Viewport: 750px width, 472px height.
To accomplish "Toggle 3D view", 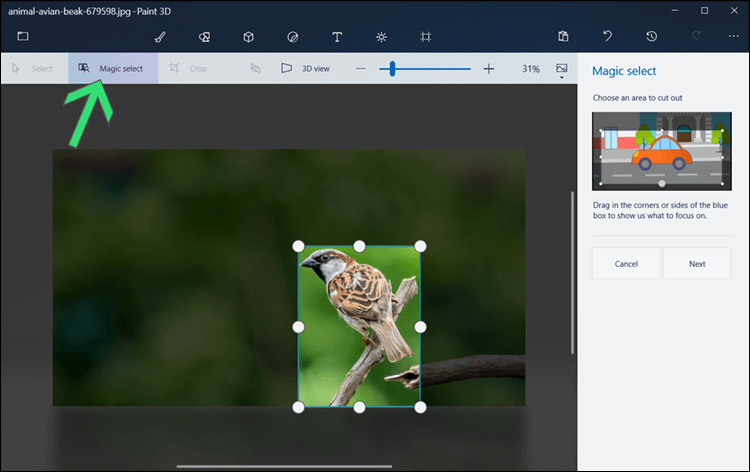I will point(305,68).
